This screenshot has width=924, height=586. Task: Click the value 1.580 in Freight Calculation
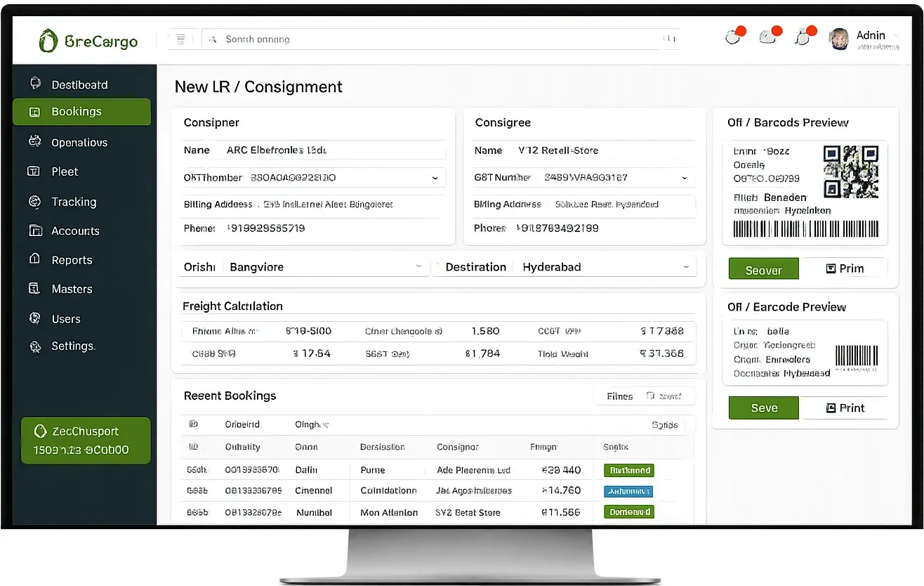(x=485, y=331)
